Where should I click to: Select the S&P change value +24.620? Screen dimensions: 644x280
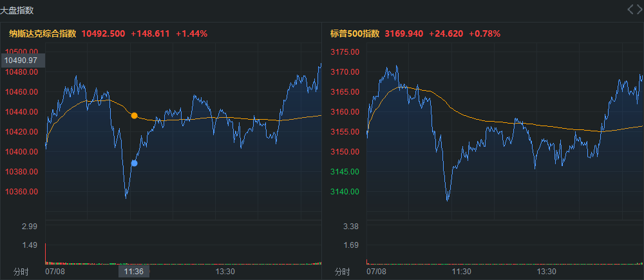tap(446, 33)
